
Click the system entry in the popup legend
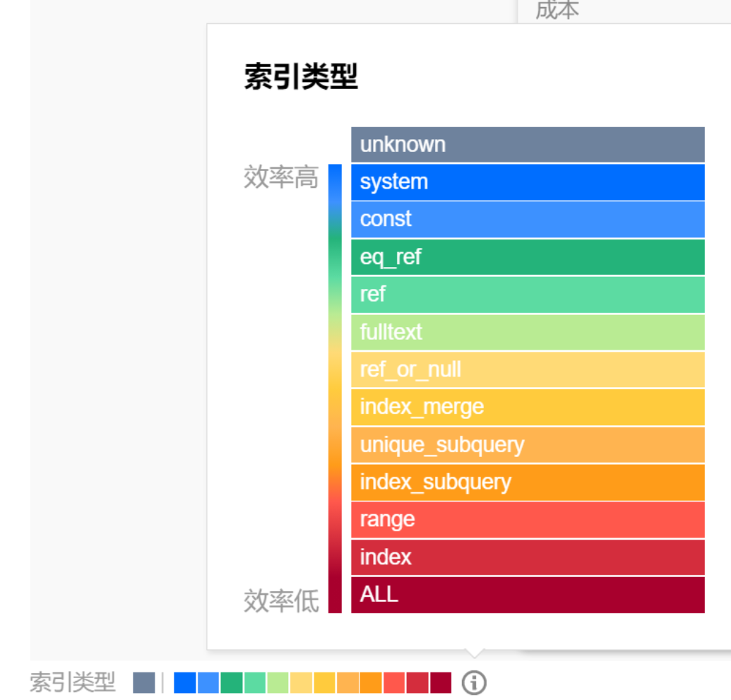click(x=528, y=182)
